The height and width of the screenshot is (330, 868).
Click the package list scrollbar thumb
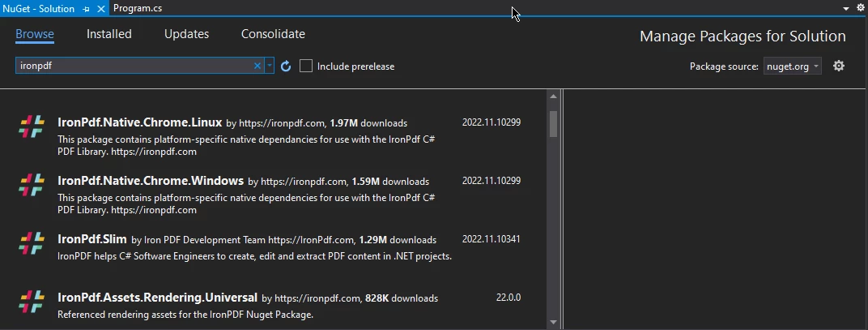(553, 124)
